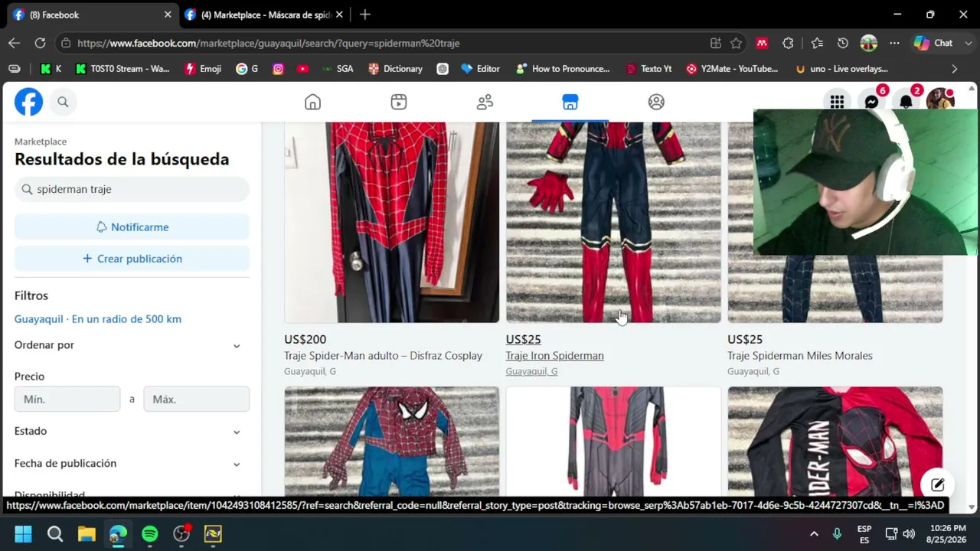The height and width of the screenshot is (551, 980).
Task: Open the Facebook search magnifier
Action: coord(63,102)
